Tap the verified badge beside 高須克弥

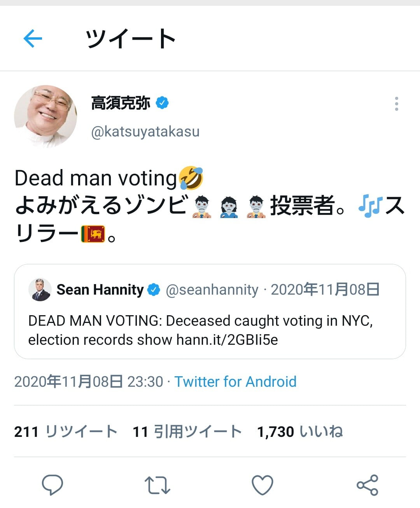[162, 103]
